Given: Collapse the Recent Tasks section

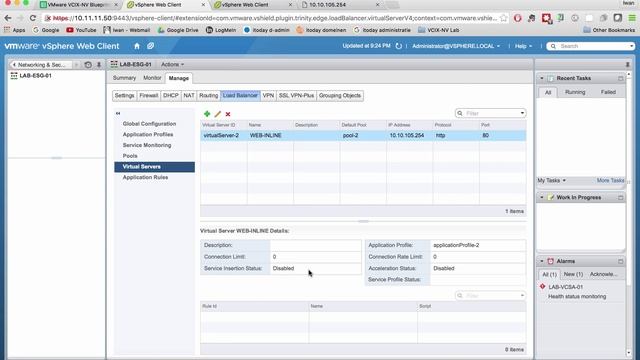Looking at the screenshot, I should pos(542,78).
